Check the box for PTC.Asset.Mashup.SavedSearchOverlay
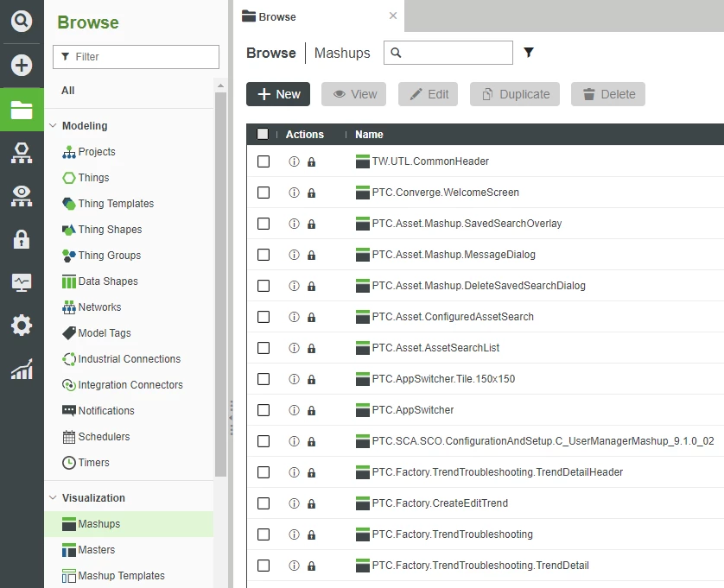The height and width of the screenshot is (588, 724). pyautogui.click(x=264, y=224)
